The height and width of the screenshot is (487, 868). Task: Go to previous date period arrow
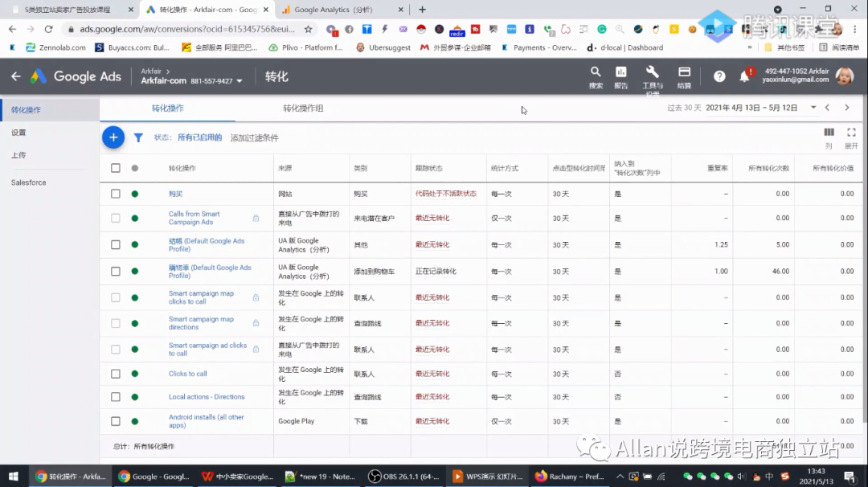coord(828,108)
